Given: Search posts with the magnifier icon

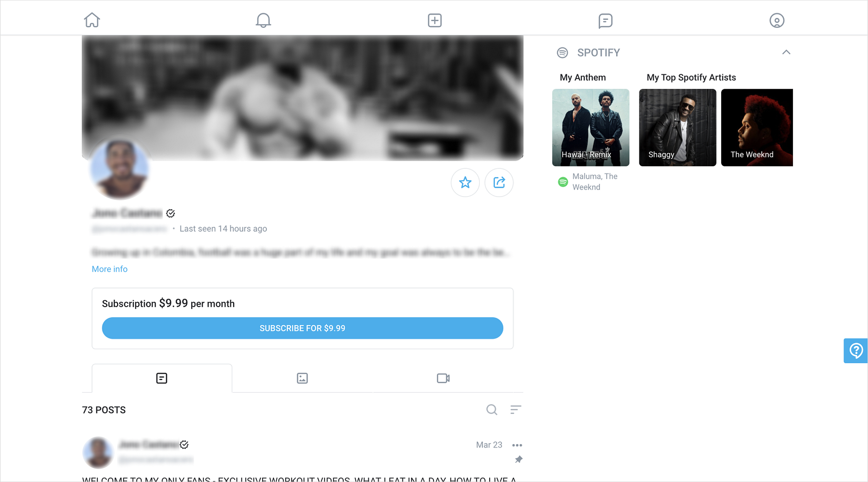Looking at the screenshot, I should [492, 410].
